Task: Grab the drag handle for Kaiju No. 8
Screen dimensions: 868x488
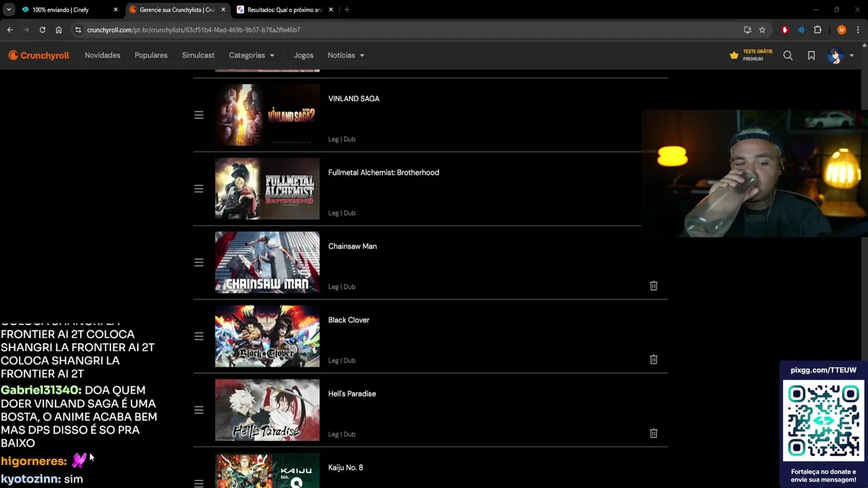Action: coord(199,483)
